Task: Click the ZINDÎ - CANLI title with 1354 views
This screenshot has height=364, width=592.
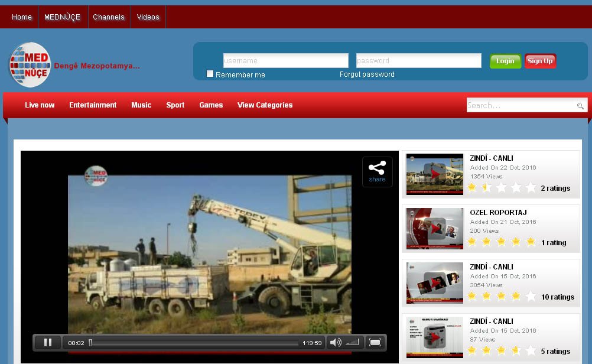Action: point(492,158)
